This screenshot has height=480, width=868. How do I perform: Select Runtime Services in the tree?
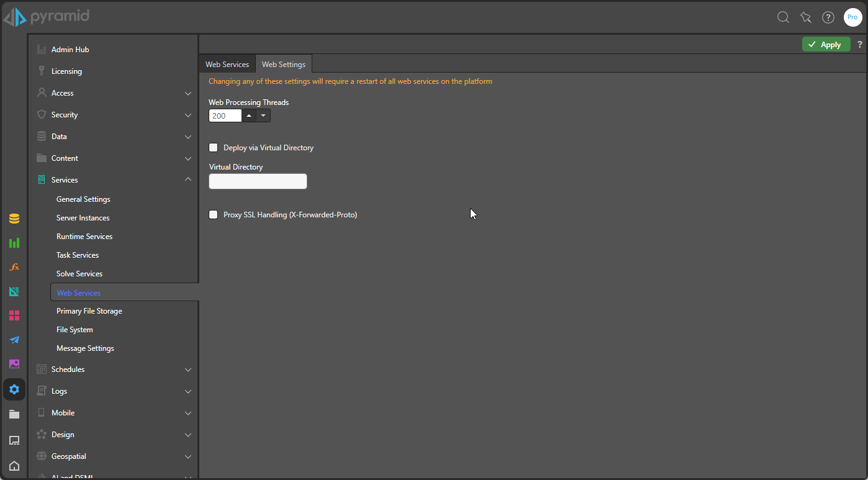(84, 237)
